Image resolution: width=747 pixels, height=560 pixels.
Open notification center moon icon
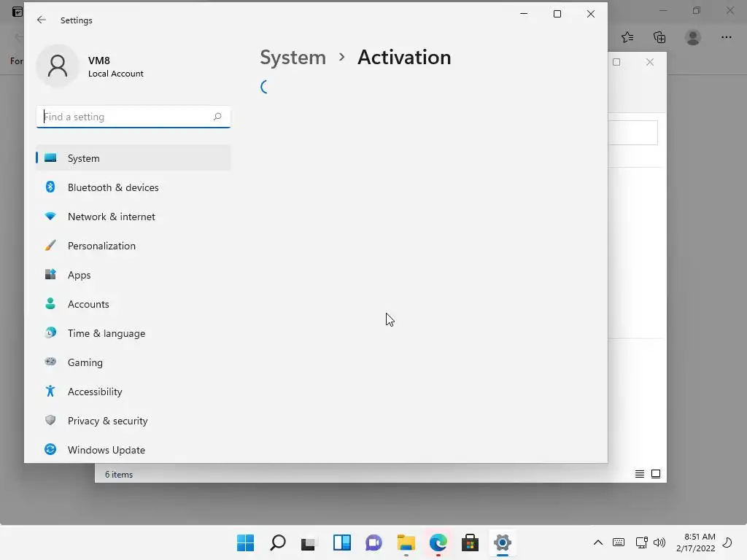pyautogui.click(x=727, y=542)
